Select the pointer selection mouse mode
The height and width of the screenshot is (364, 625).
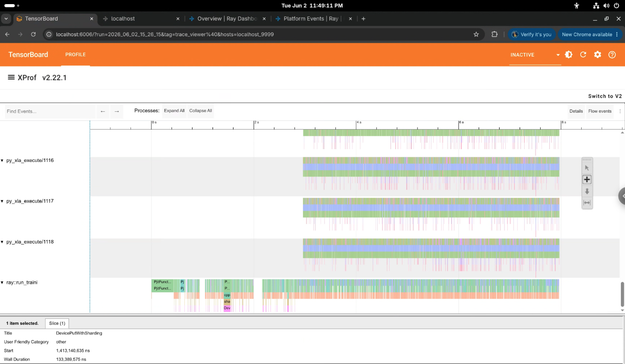(587, 168)
